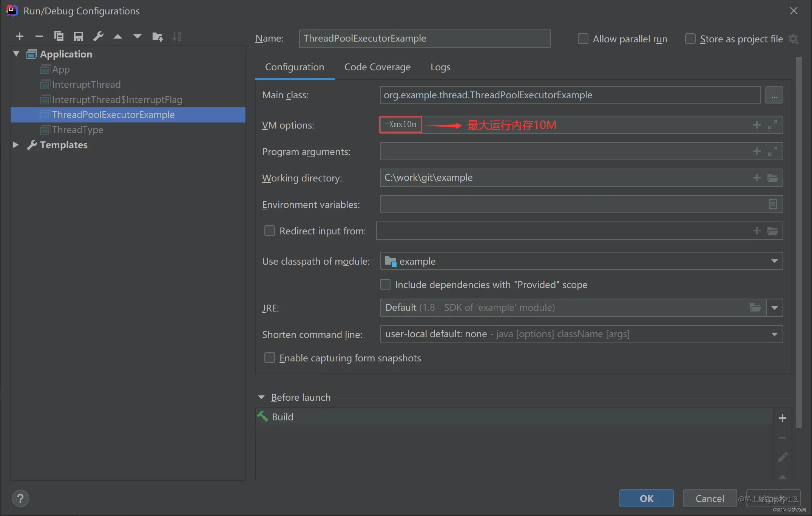Viewport: 812px width, 516px height.
Task: Toggle Store as project file checkbox
Action: 690,39
